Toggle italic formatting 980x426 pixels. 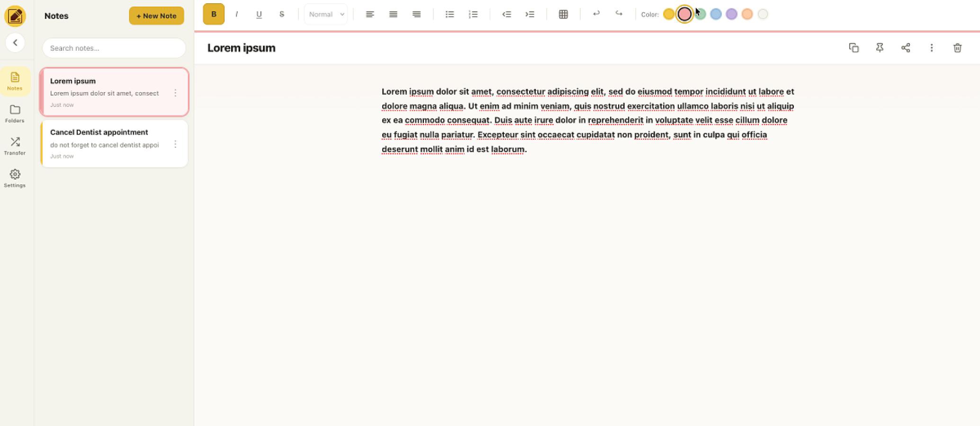tap(236, 14)
